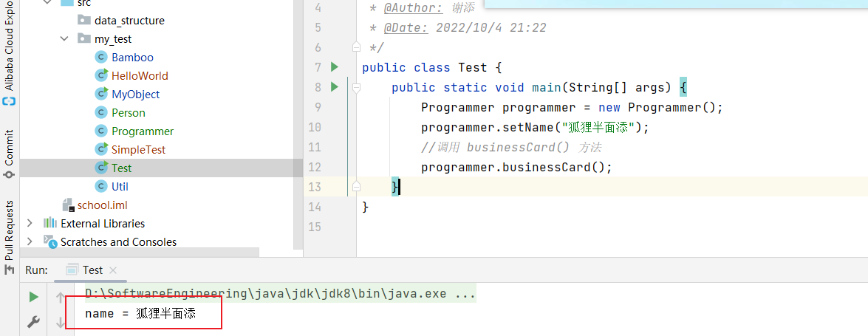Run class Test from gutter arrow

[334, 67]
